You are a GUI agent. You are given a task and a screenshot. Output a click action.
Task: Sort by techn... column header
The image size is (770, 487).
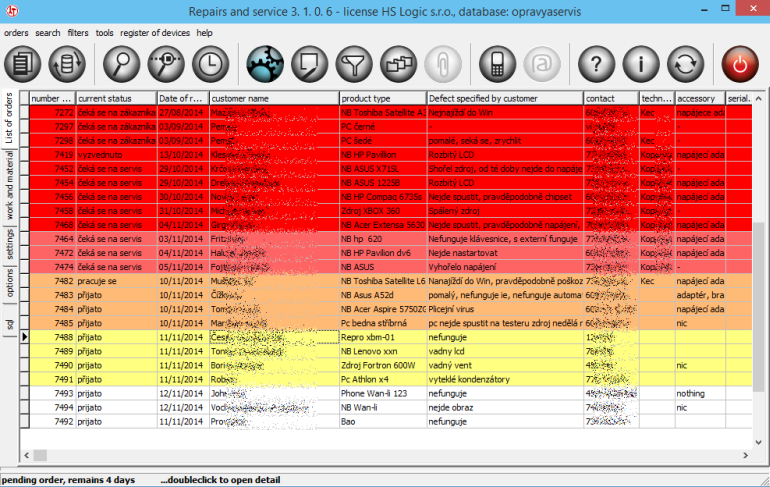[657, 99]
